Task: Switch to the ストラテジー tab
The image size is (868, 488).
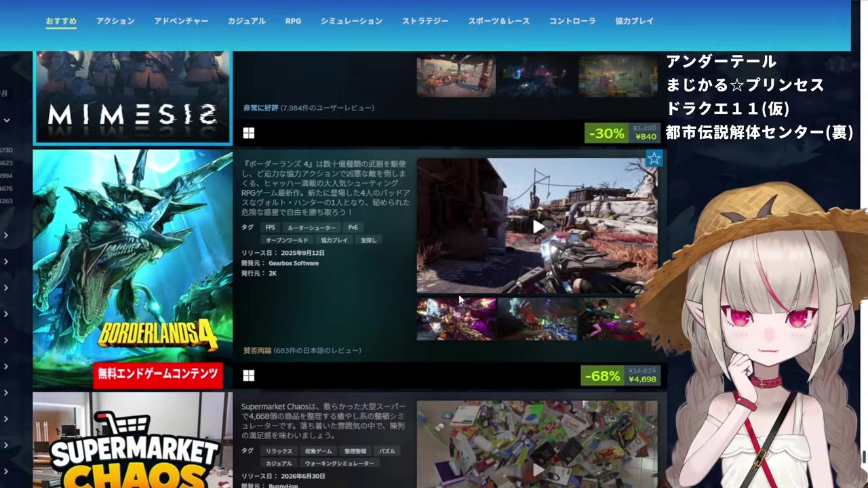Action: tap(425, 21)
